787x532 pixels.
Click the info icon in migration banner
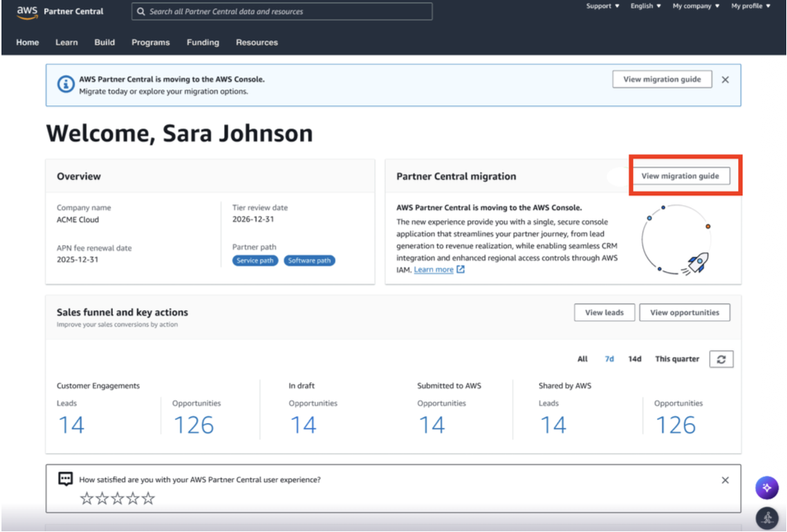pos(65,84)
